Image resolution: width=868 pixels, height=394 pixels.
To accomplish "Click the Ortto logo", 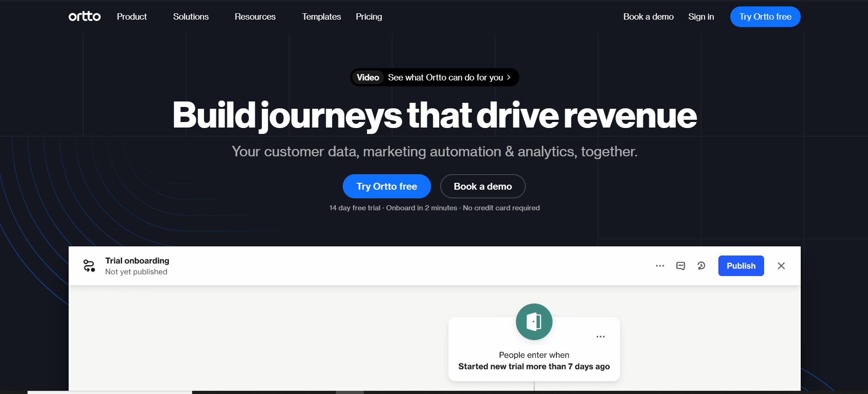I will [x=85, y=16].
